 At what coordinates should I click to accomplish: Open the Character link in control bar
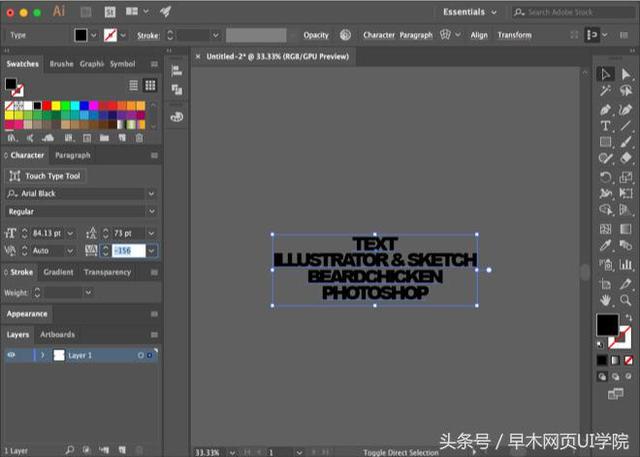(x=379, y=35)
